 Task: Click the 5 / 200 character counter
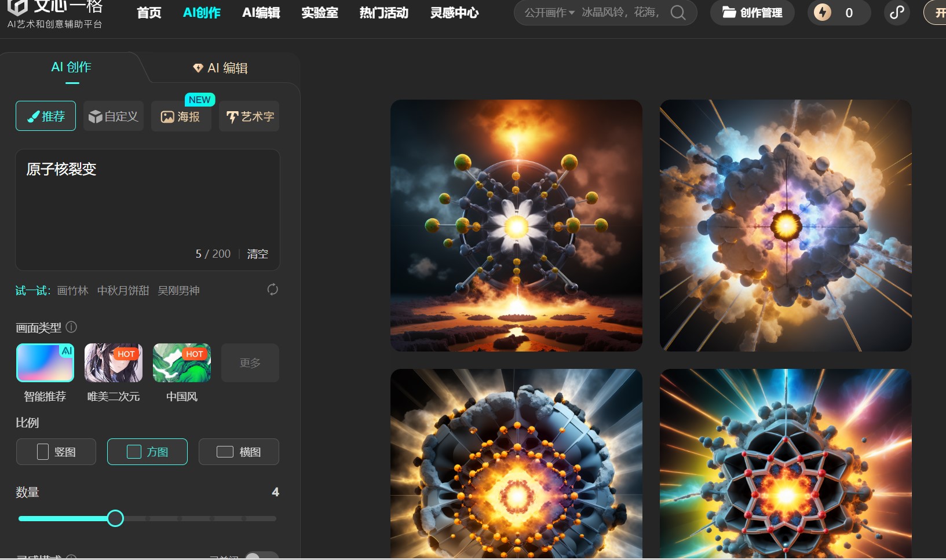pyautogui.click(x=213, y=254)
